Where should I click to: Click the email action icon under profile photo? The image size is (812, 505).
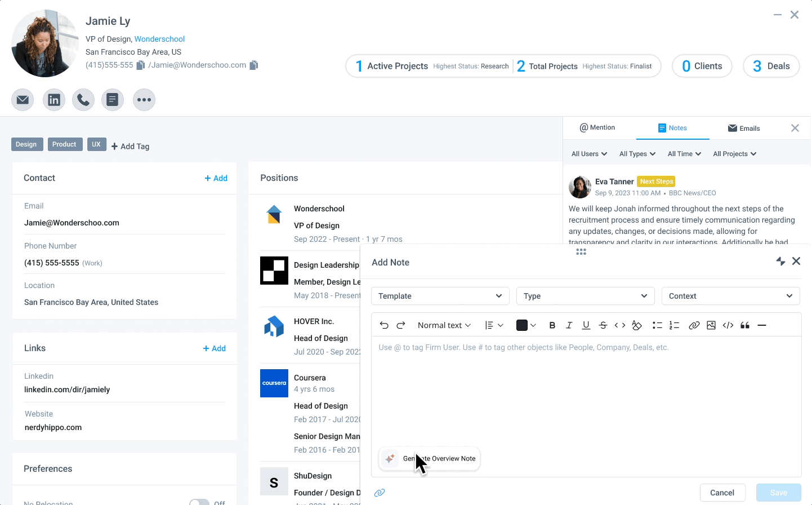[x=23, y=100]
